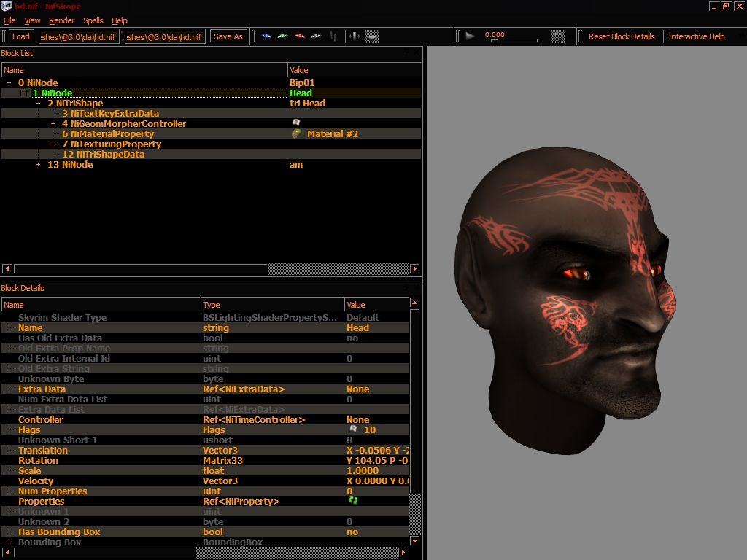Expand the Bounding Box row
This screenshot has height=560, width=747.
pos(9,542)
